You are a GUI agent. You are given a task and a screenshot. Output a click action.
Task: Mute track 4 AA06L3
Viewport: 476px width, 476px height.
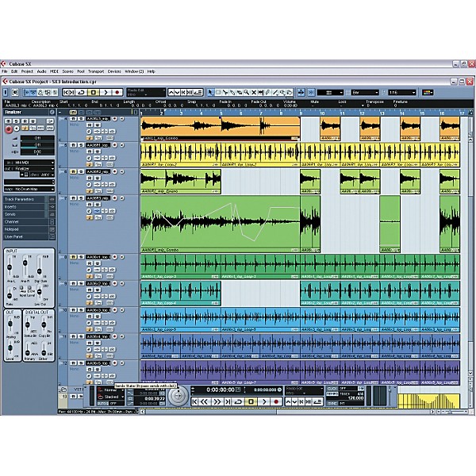click(73, 119)
